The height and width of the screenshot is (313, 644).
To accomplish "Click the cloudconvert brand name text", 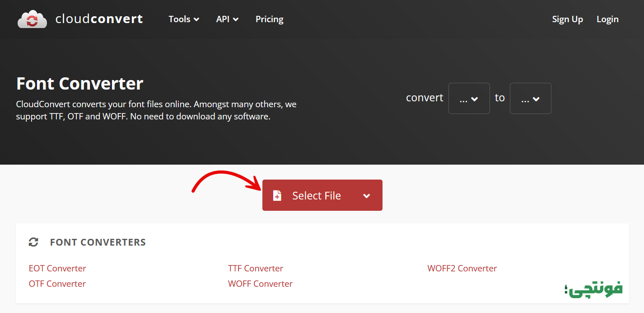I will point(99,19).
